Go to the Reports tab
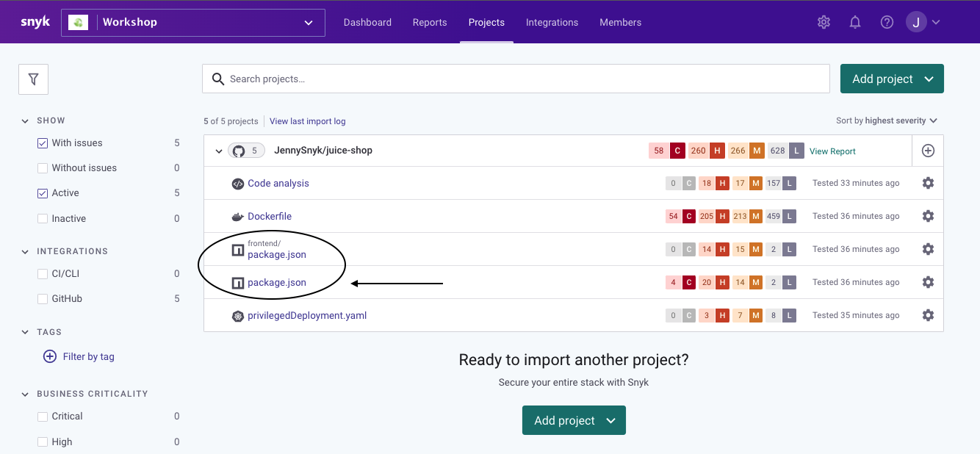 [430, 22]
